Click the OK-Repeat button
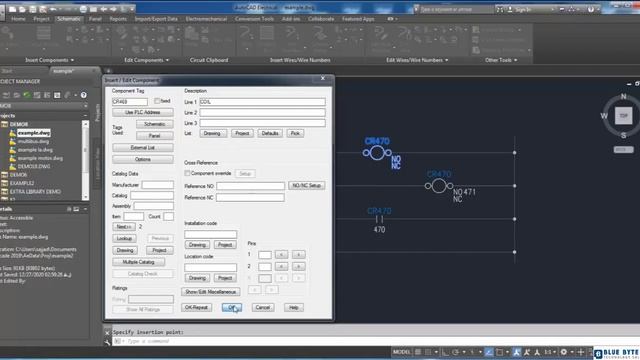This screenshot has width=640, height=360. (x=196, y=307)
